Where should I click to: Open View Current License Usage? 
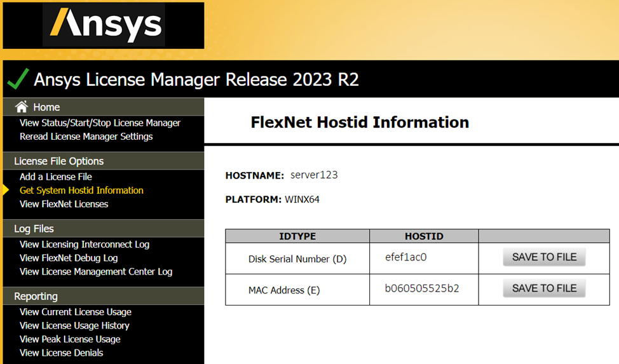pos(76,312)
